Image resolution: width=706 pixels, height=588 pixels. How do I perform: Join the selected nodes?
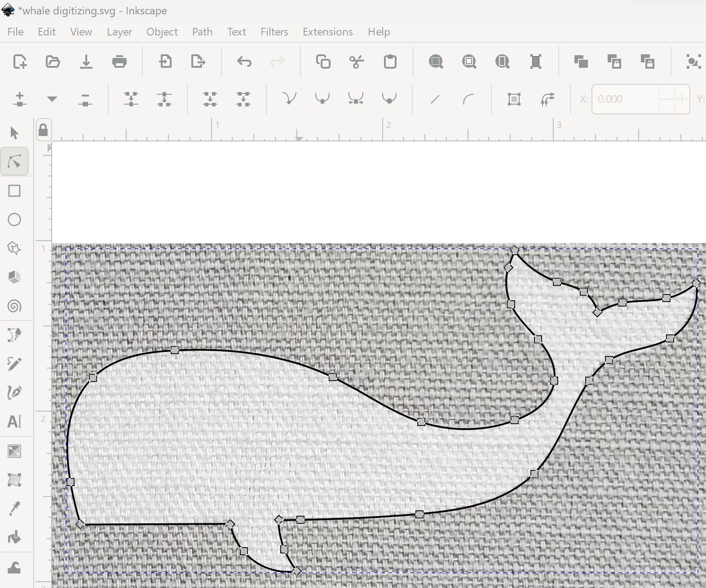point(131,99)
